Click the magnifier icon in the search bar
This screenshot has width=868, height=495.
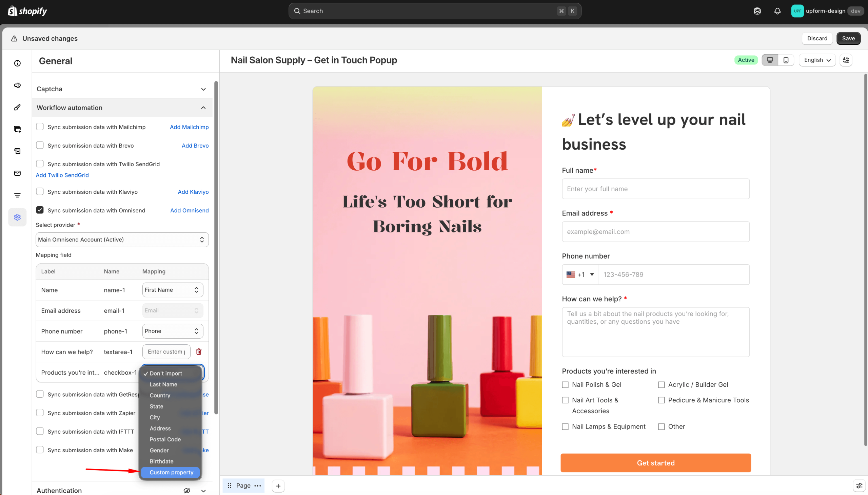pyautogui.click(x=297, y=11)
